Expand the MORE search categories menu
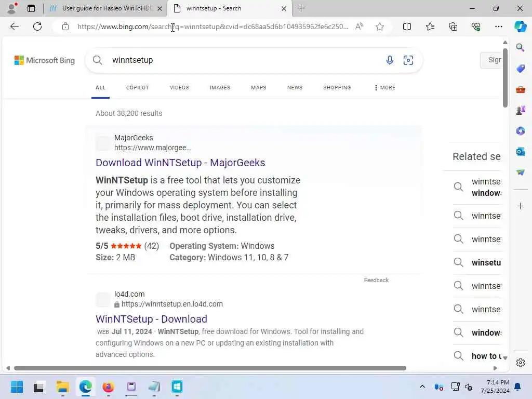The image size is (532, 399). pos(385,87)
